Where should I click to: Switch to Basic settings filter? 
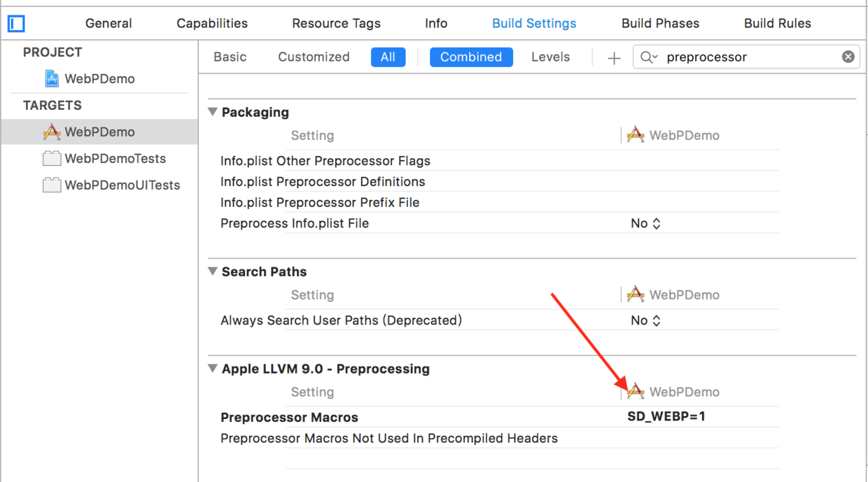(230, 57)
